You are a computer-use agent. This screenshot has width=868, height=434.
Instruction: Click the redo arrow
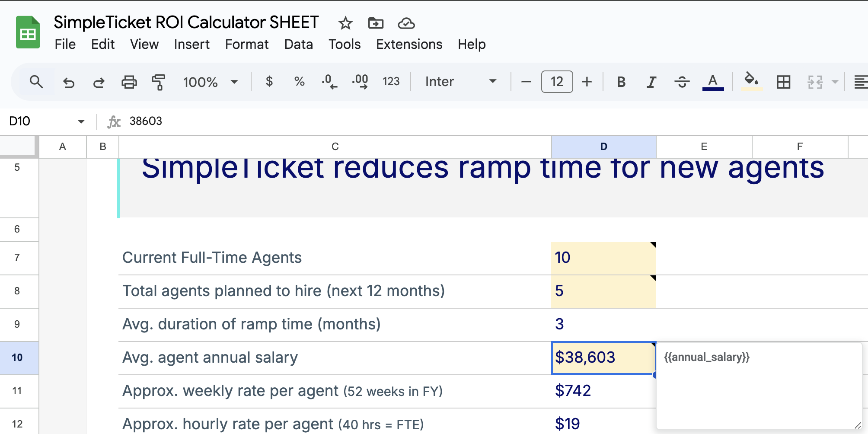[x=99, y=82]
